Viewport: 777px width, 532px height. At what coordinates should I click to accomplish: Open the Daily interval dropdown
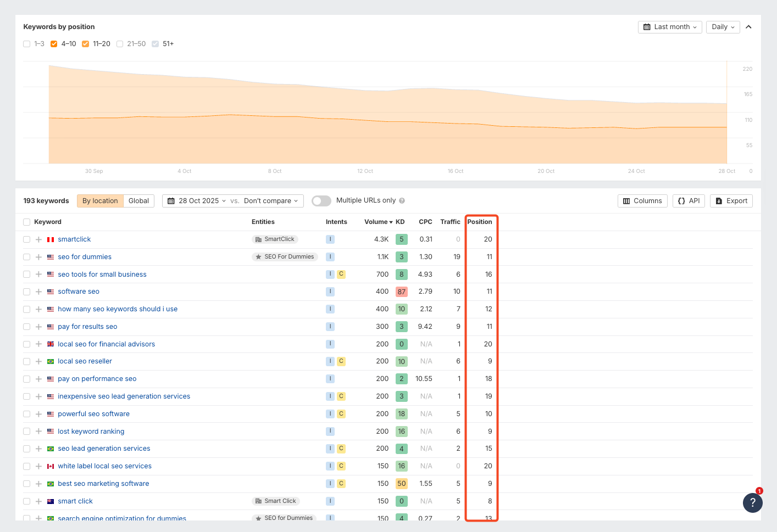tap(723, 27)
